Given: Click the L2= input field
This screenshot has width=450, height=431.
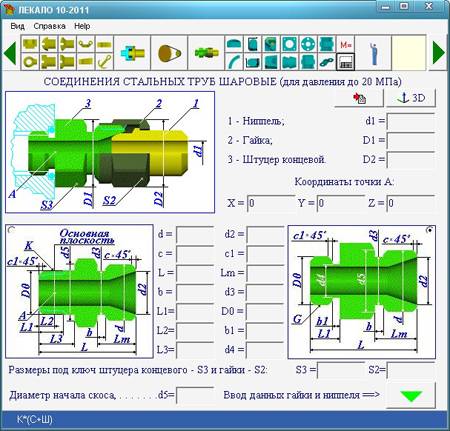Looking at the screenshot, I should point(195,331).
